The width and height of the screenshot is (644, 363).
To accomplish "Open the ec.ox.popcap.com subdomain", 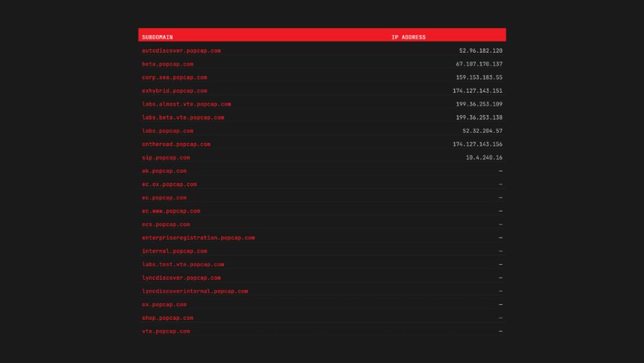I will pos(169,184).
